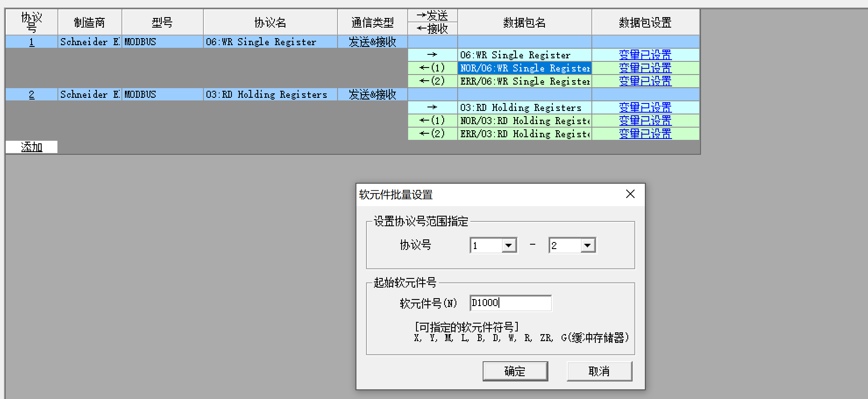Screen dimensions: 868x399
Task: Open 变量已设置 for ERR/03:RD packet
Action: [645, 134]
